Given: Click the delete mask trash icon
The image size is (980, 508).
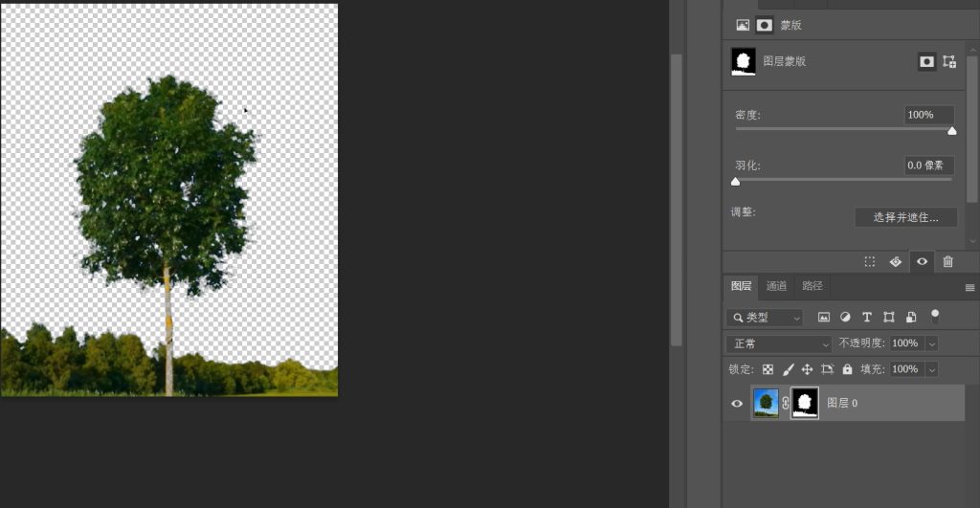Looking at the screenshot, I should (947, 261).
